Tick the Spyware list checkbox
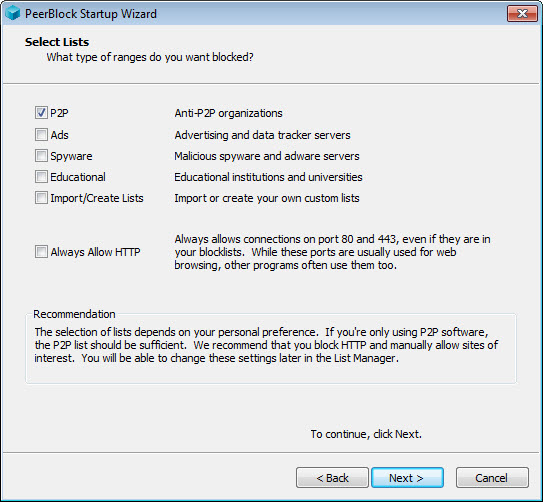 (41, 156)
